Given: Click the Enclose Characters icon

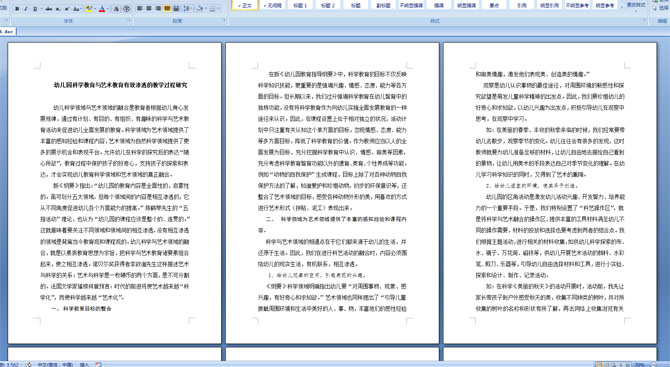Looking at the screenshot, I should [x=126, y=9].
